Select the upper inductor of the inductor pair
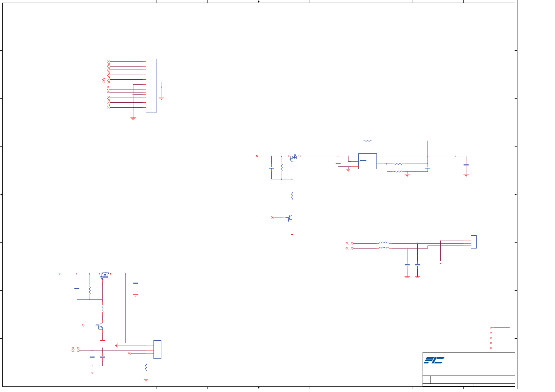 coord(384,243)
